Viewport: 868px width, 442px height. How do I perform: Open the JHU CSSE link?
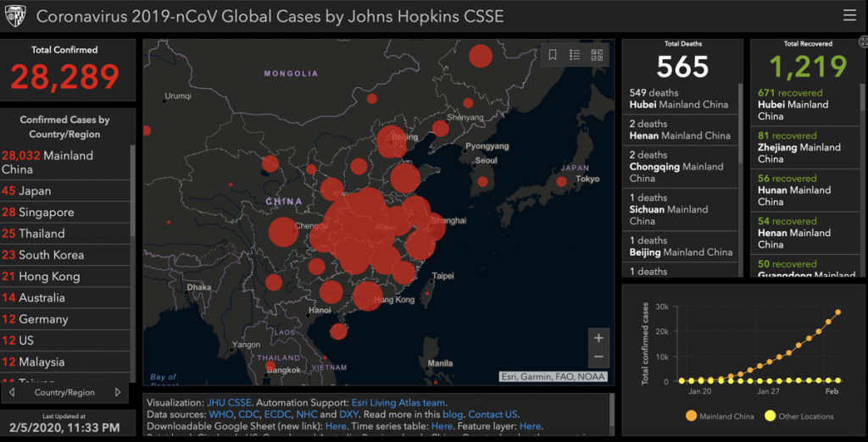click(x=229, y=403)
